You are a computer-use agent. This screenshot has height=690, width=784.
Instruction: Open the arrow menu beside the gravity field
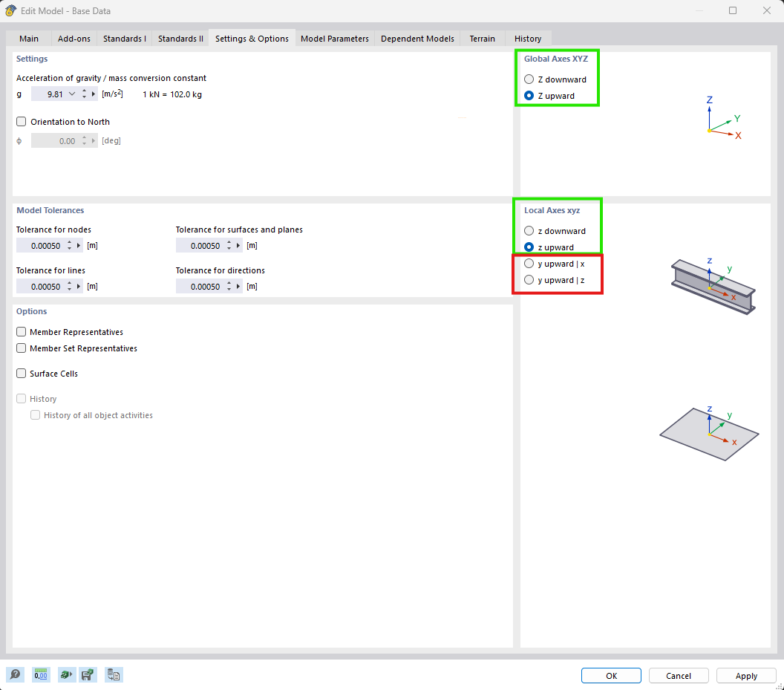click(x=94, y=94)
